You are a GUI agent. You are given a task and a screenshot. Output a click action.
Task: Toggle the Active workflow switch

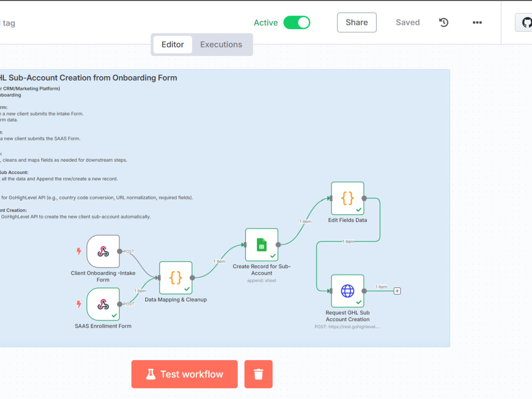296,23
